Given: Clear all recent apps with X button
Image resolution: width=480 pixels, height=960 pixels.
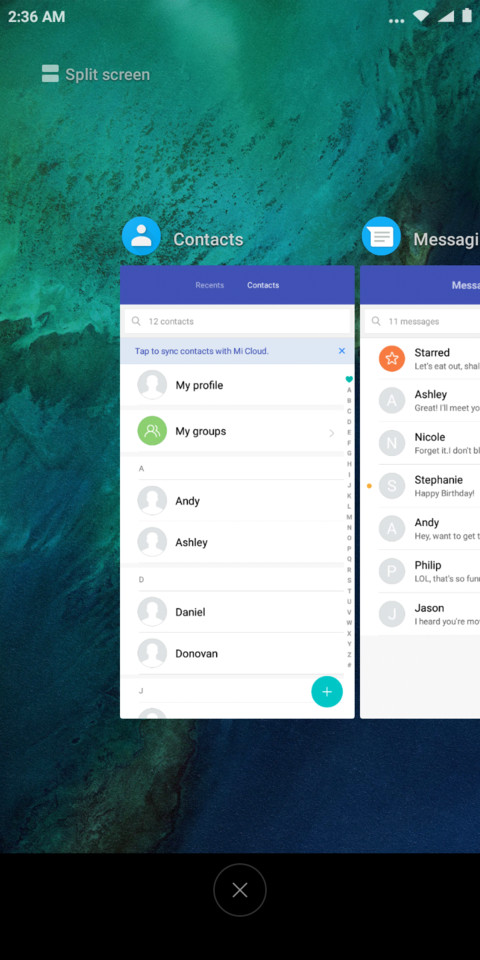Looking at the screenshot, I should tap(240, 890).
